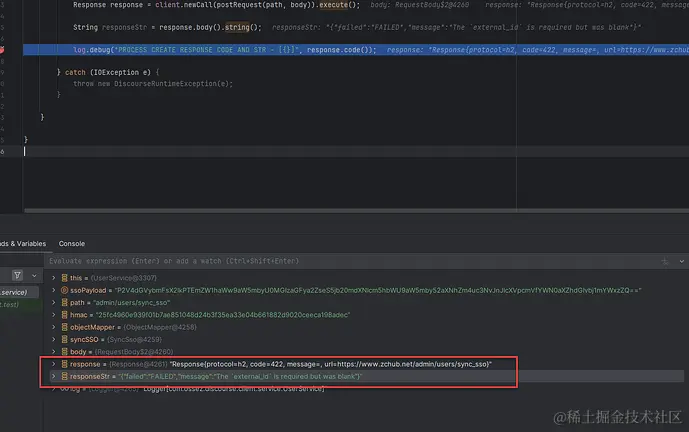Click 'catch (IOException e)' code line

point(108,72)
